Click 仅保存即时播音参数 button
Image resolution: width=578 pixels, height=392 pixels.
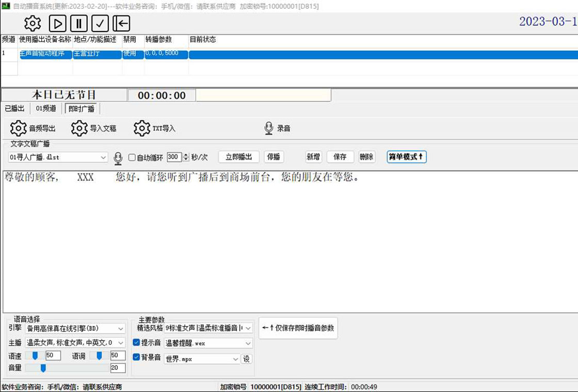[x=298, y=328]
